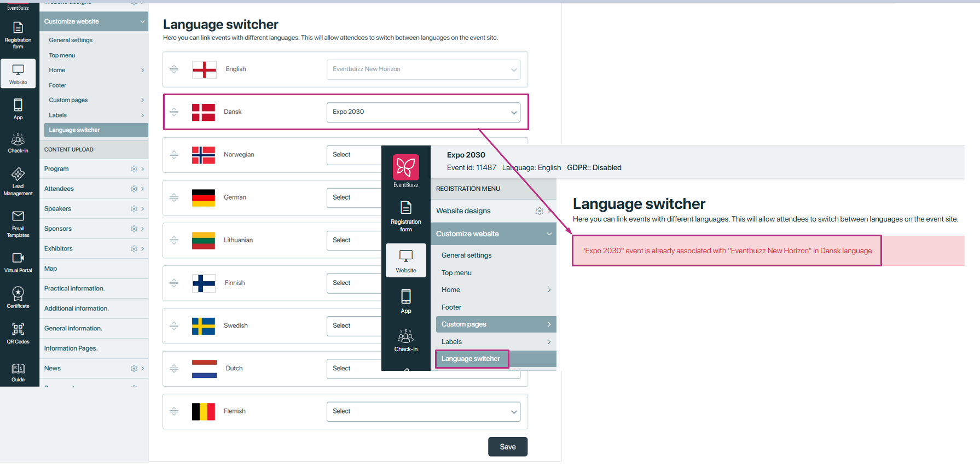Click the 'Event id: 11487' text

click(x=472, y=168)
